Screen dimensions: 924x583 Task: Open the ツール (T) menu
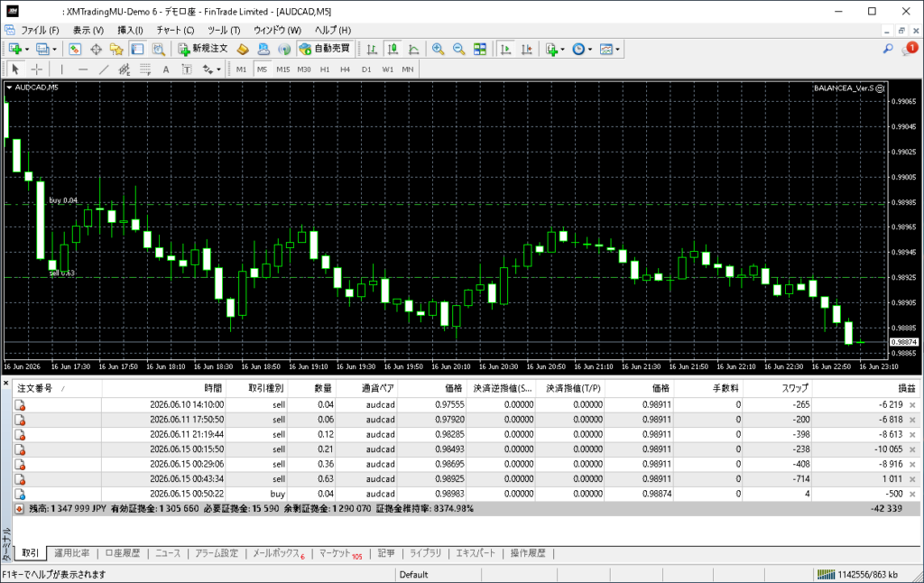tap(224, 30)
